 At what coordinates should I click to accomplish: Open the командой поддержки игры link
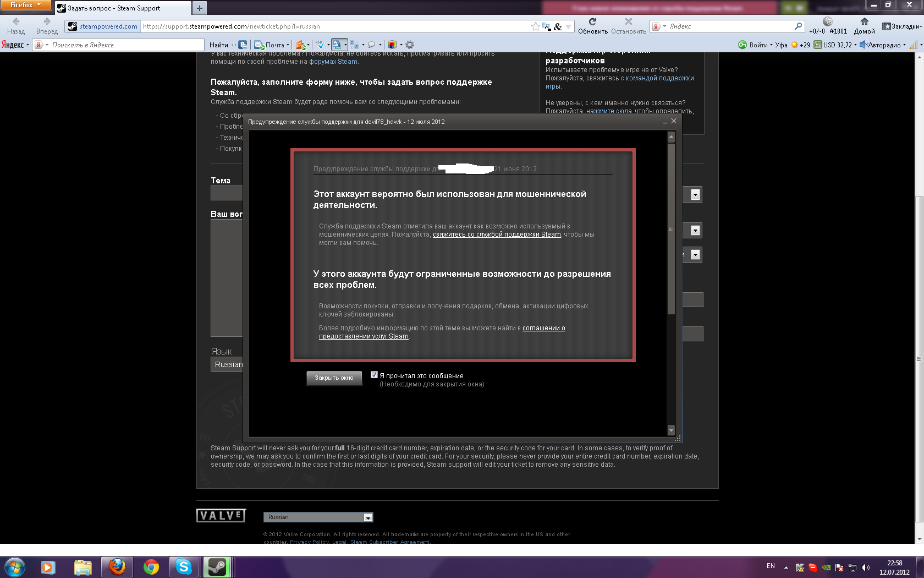tap(619, 82)
